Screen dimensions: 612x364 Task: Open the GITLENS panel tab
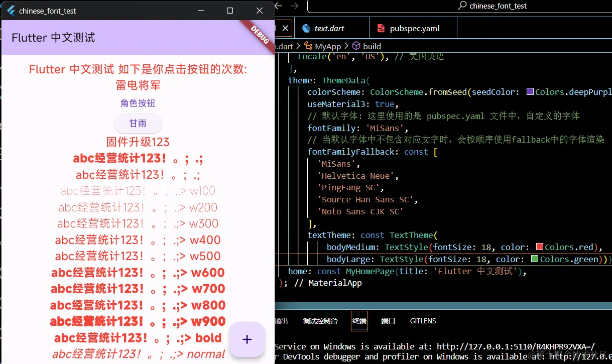(423, 321)
